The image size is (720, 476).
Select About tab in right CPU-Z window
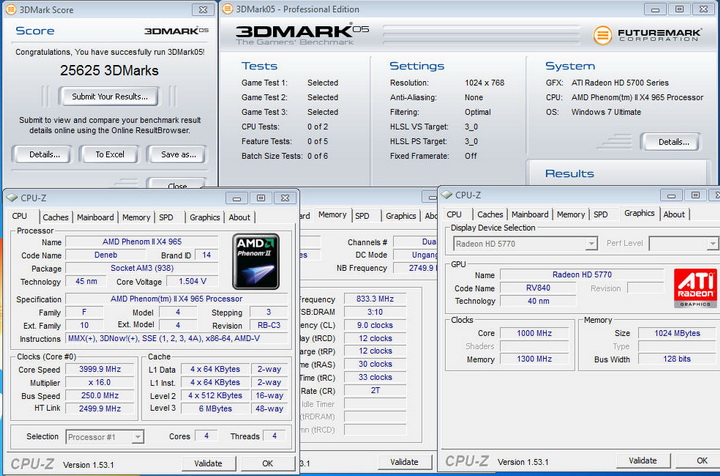pyautogui.click(x=674, y=214)
